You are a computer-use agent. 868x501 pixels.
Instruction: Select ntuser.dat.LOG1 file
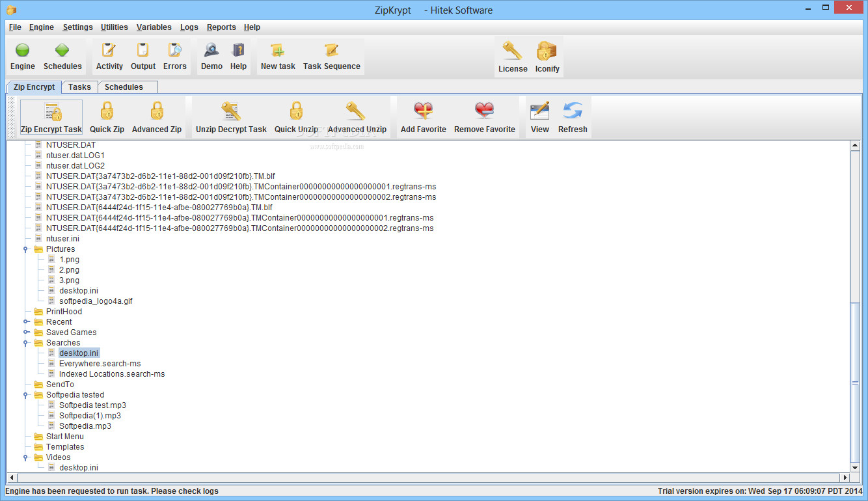tap(75, 156)
